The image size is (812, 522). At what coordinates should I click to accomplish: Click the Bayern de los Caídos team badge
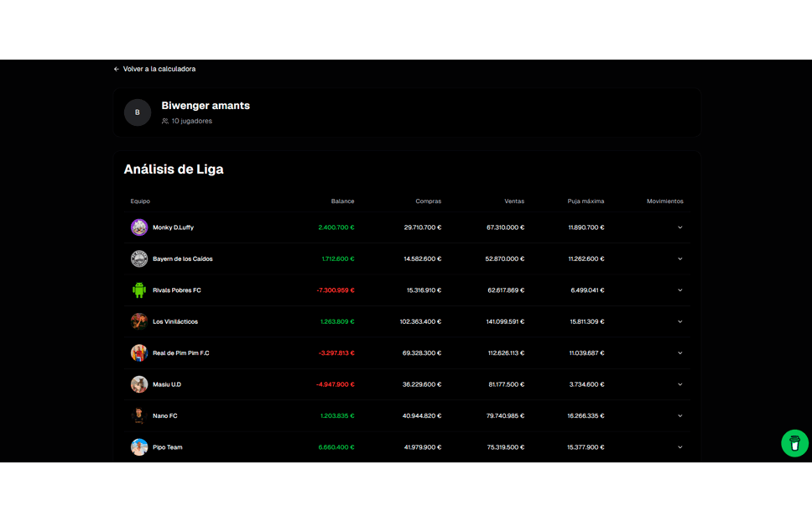coord(139,258)
